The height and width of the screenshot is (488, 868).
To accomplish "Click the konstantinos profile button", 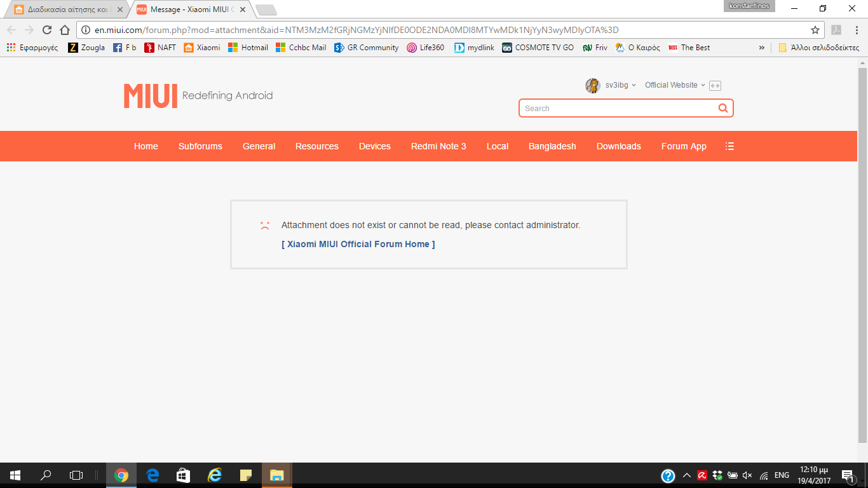I will 749,6.
